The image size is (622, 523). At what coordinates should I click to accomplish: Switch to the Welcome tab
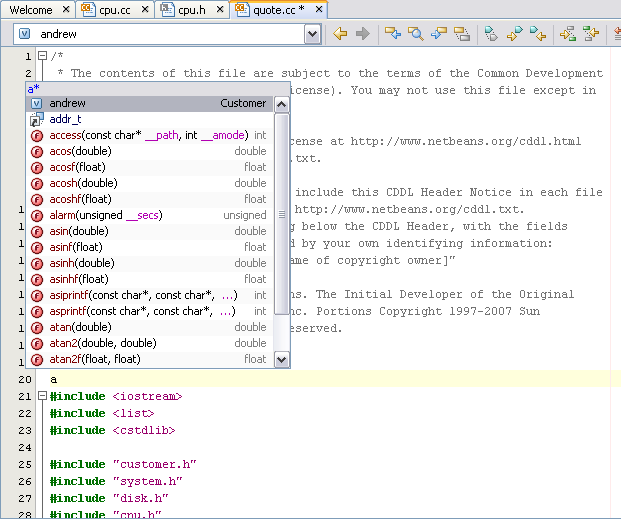(x=31, y=10)
